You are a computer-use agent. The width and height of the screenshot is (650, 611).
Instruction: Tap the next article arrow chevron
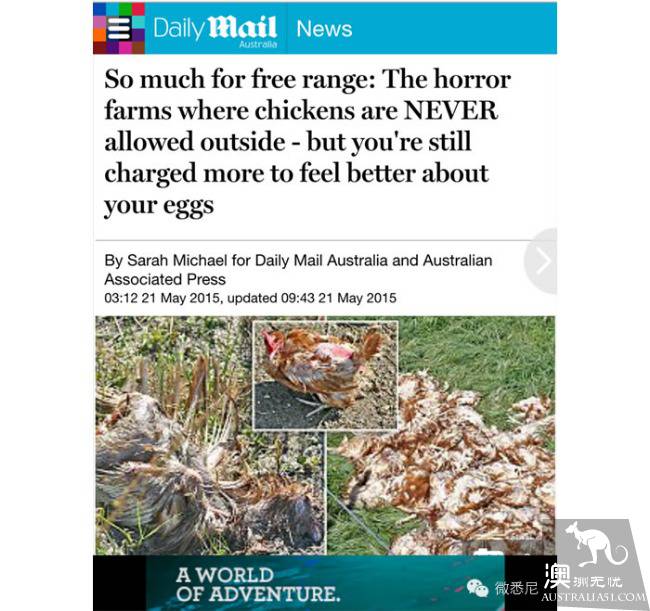tap(541, 261)
